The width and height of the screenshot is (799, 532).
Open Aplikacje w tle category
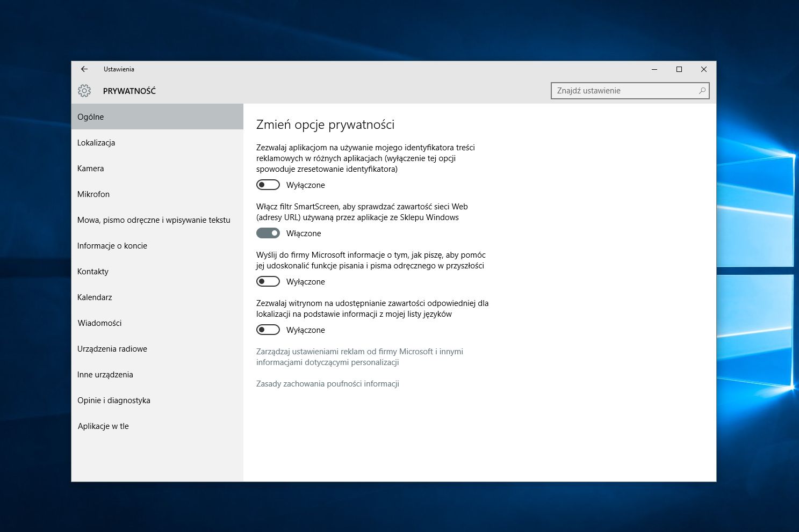[157, 426]
